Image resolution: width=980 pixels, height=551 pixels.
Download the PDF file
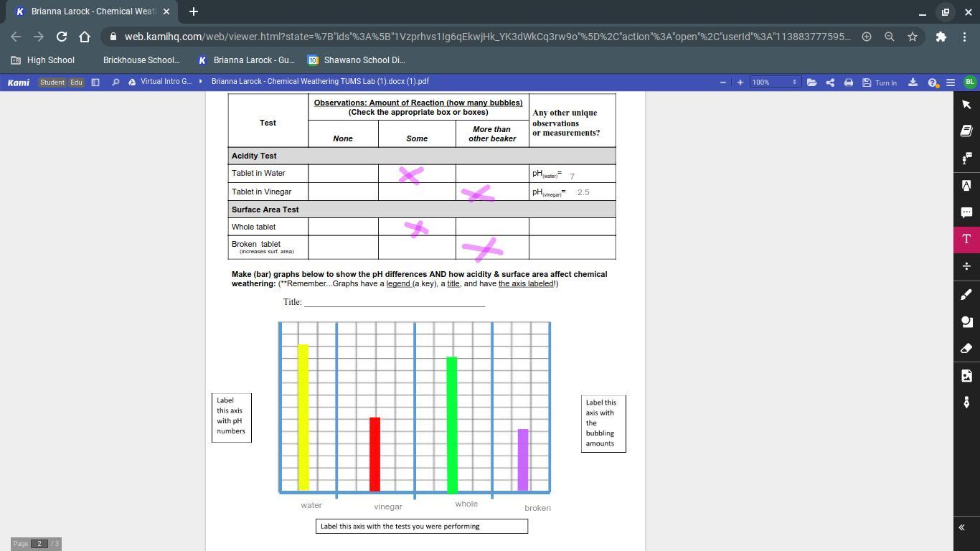coord(913,83)
